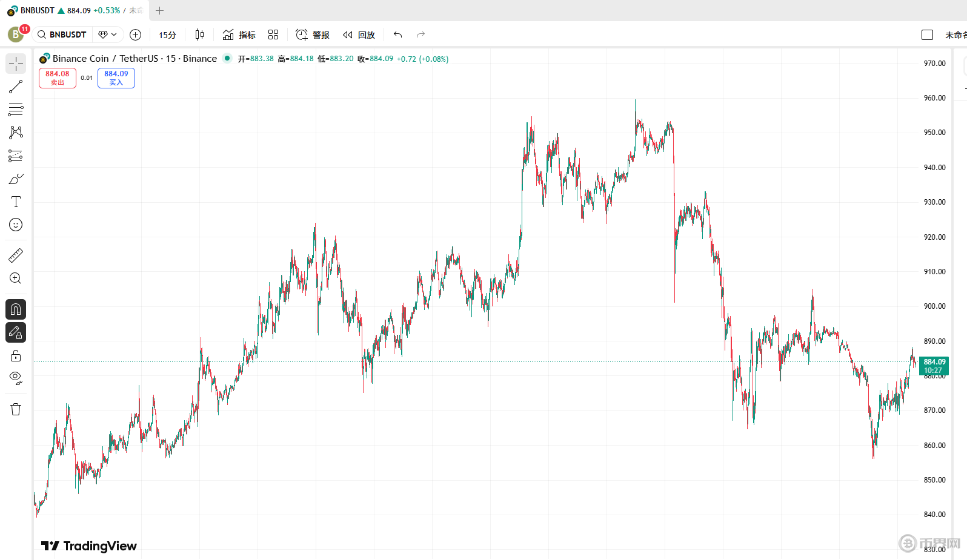Click the zoom in tool
Screen dimensions: 967x560
coord(16,278)
